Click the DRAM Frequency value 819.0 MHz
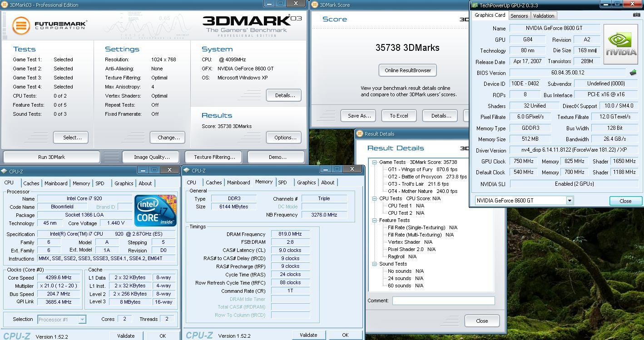Viewport: 644px width, 340px height. (290, 234)
